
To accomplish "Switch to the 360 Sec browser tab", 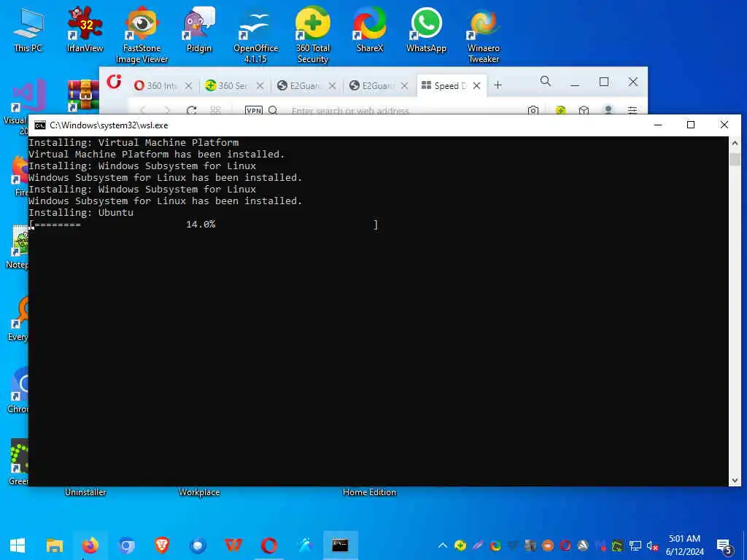I will (233, 86).
